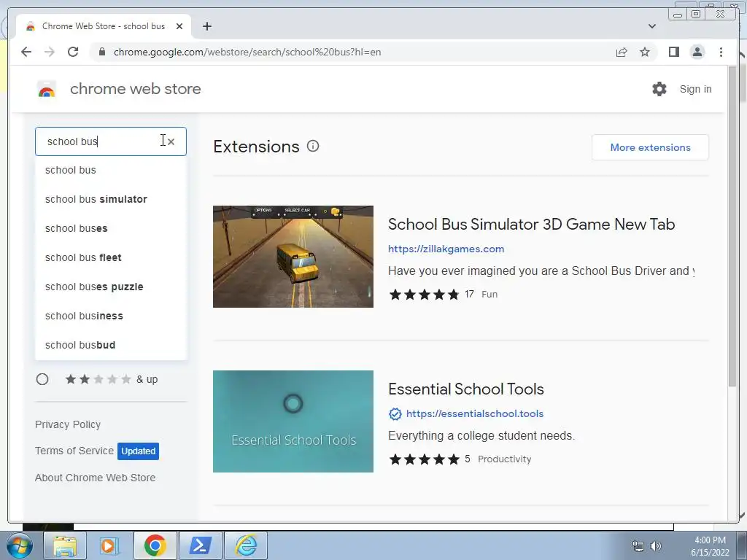This screenshot has height=560, width=747.
Task: Click the school bus game thumbnail
Action: click(293, 257)
